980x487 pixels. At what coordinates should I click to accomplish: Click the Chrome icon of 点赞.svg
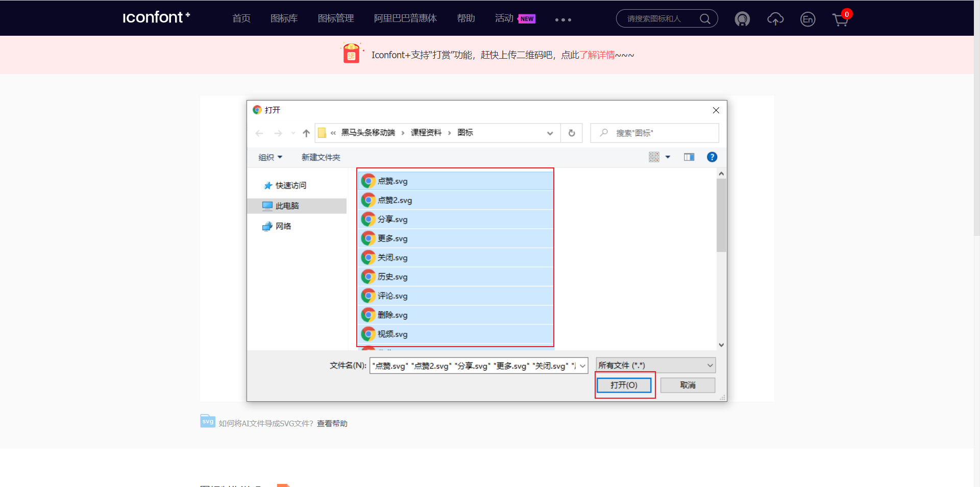(x=369, y=181)
